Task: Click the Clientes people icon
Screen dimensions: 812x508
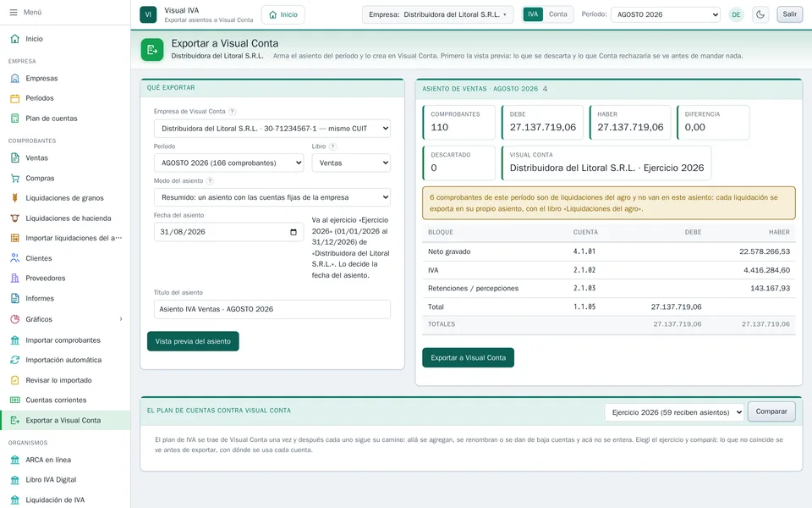Action: (15, 258)
